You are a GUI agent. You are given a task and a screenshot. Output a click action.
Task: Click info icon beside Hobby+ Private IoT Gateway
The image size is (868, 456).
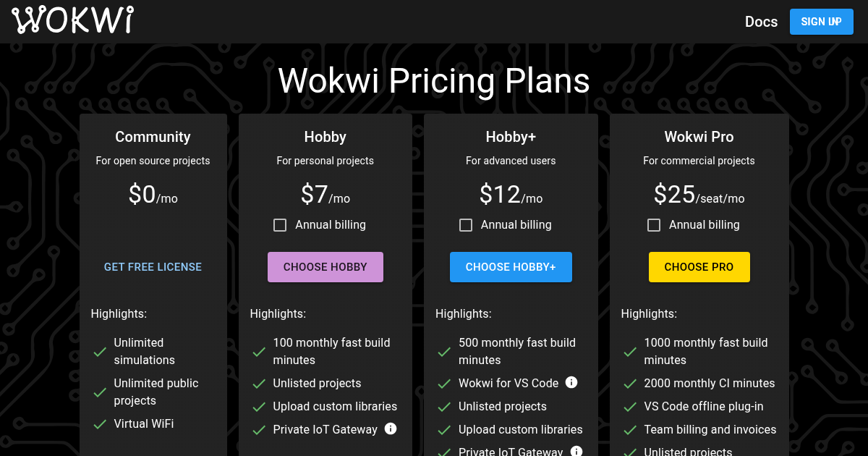[576, 452]
